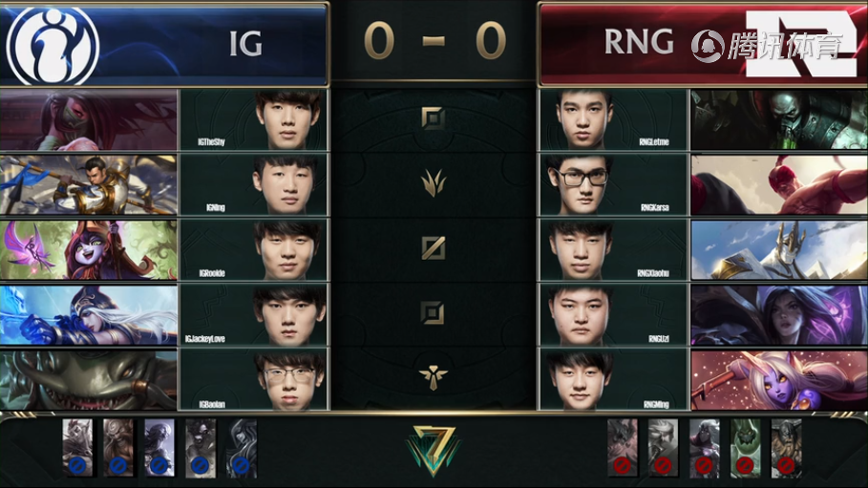Select the bot lane role icon
This screenshot has height=488, width=868.
(433, 313)
